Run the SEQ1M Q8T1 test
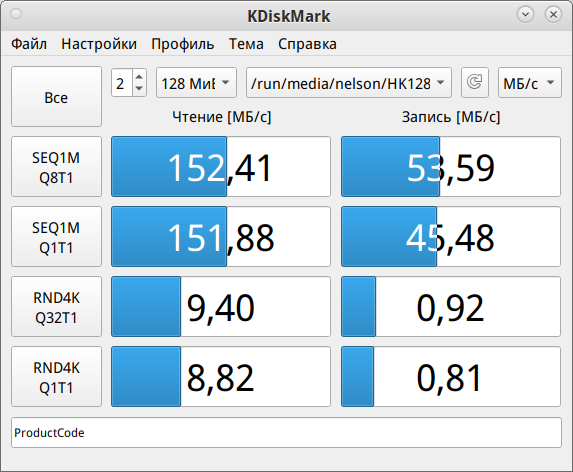Viewport: 573px width, 472px height. (x=56, y=167)
